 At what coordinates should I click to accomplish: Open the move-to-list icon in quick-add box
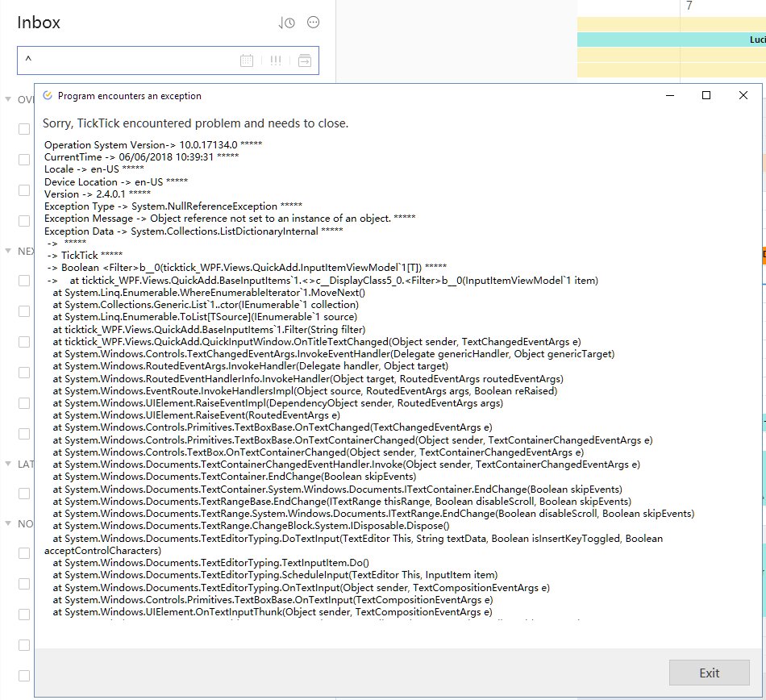304,60
